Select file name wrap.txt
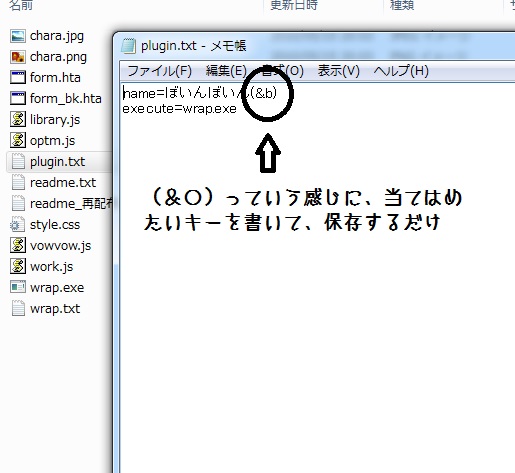 click(x=55, y=309)
